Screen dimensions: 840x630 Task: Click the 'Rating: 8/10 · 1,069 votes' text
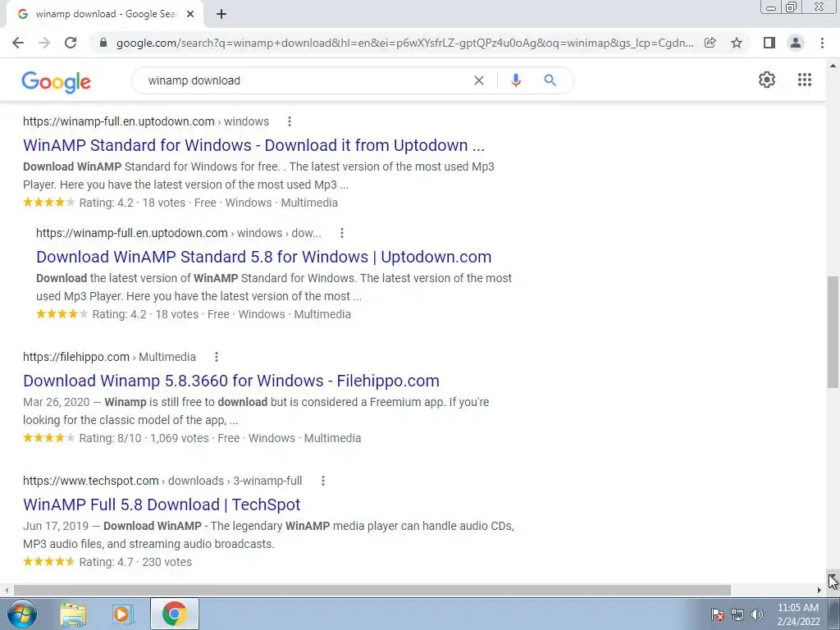144,438
